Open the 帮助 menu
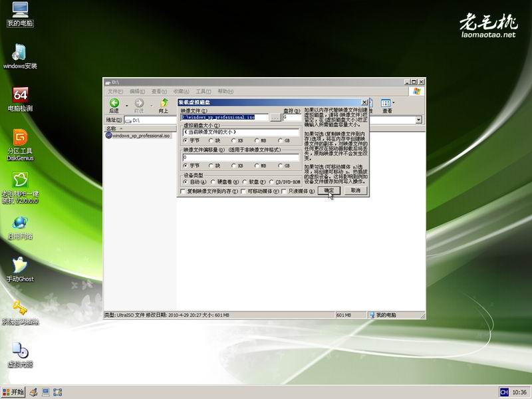The width and height of the screenshot is (532, 399). pos(225,91)
